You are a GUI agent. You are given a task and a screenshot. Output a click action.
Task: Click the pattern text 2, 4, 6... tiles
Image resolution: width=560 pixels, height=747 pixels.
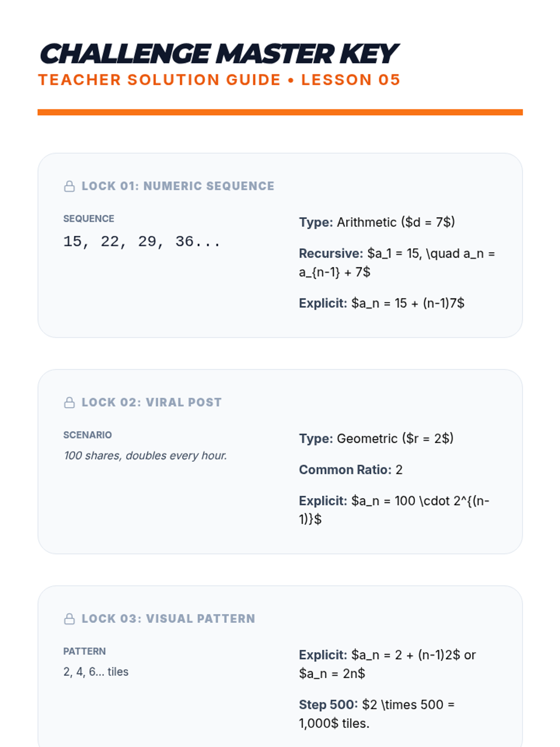(96, 671)
